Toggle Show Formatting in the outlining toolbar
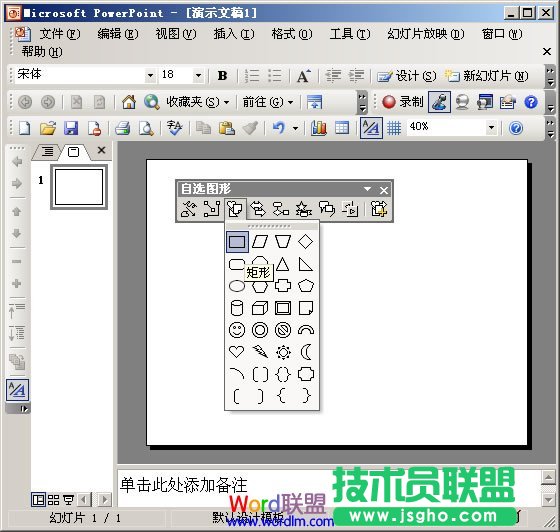Viewport: 560px width, 532px height. click(17, 390)
